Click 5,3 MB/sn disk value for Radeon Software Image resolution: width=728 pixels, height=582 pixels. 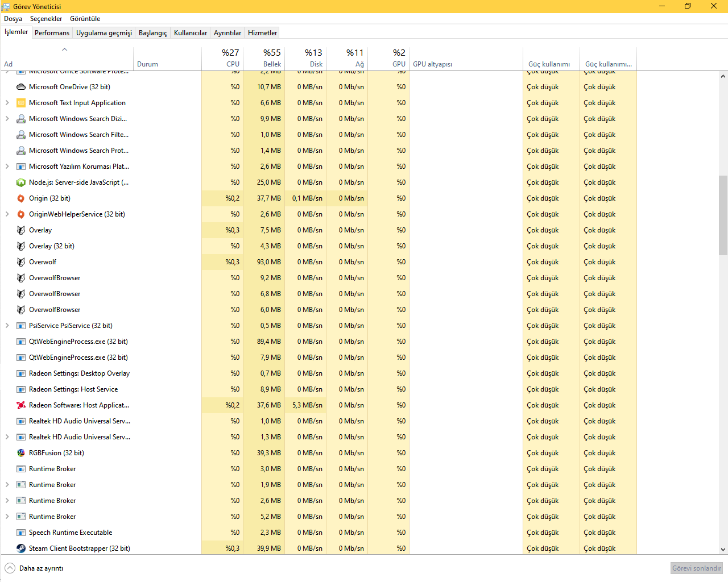pos(307,405)
